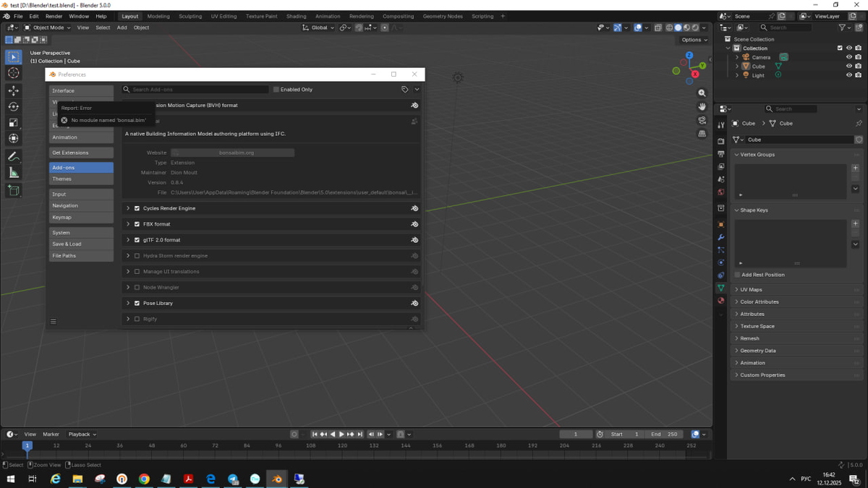Open the Render menu

[54, 16]
